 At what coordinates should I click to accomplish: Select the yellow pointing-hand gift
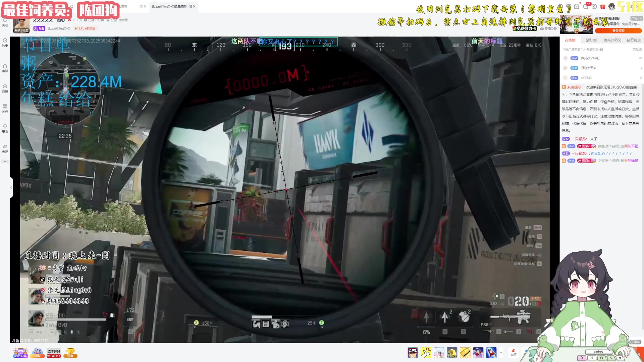click(426, 353)
